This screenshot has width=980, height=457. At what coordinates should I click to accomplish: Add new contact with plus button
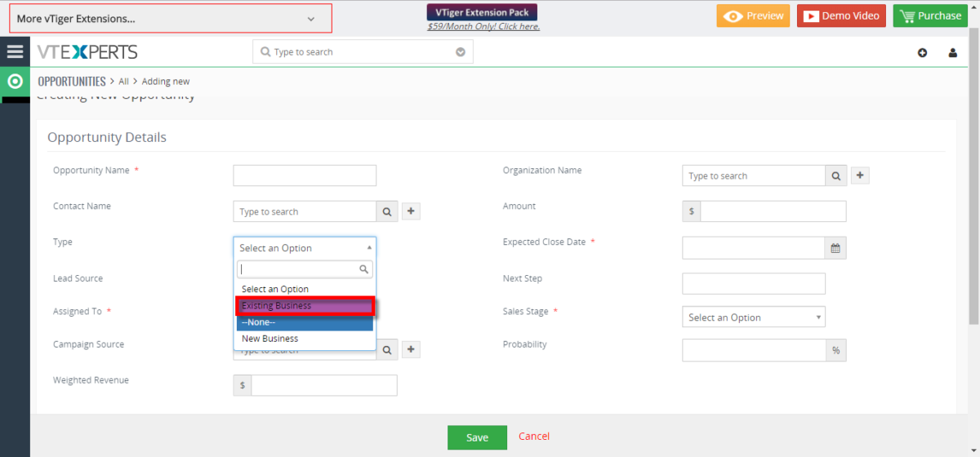coord(412,211)
